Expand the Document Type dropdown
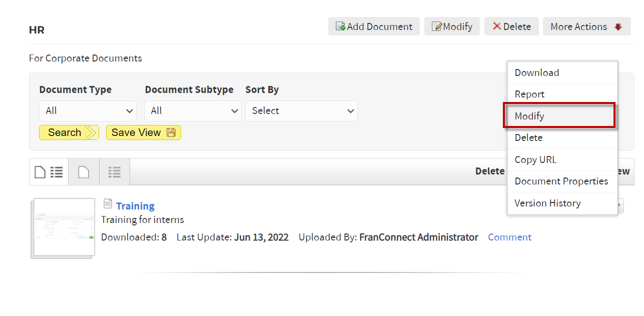This screenshot has height=316, width=644. pyautogui.click(x=88, y=111)
